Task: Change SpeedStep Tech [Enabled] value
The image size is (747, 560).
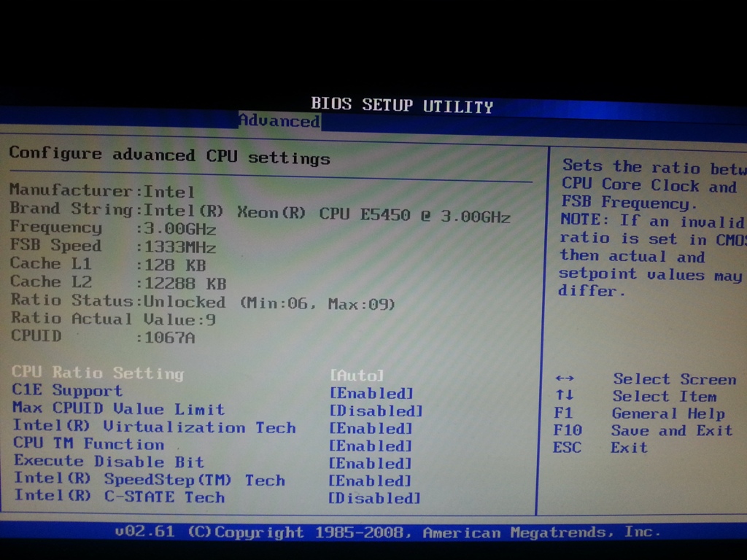Action: tap(370, 481)
